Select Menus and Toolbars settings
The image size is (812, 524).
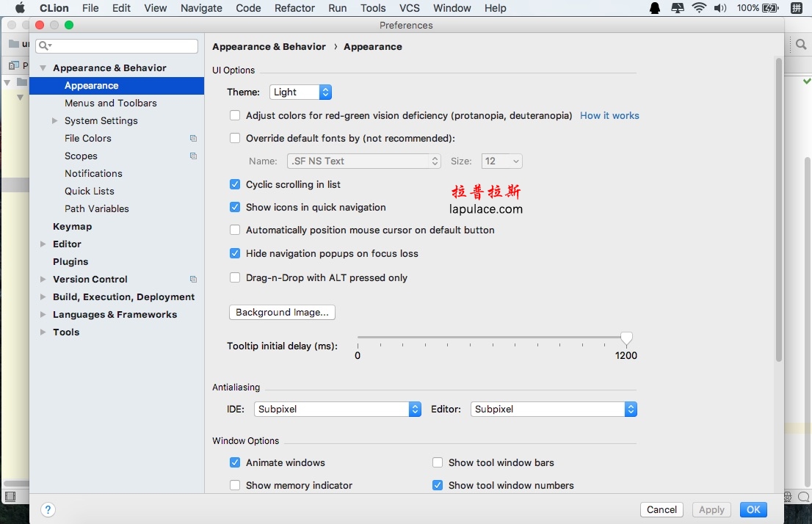pyautogui.click(x=111, y=103)
